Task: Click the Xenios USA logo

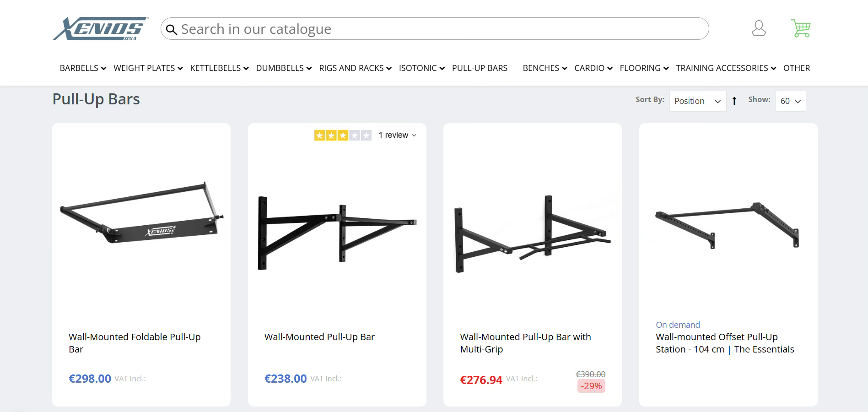Action: click(101, 29)
